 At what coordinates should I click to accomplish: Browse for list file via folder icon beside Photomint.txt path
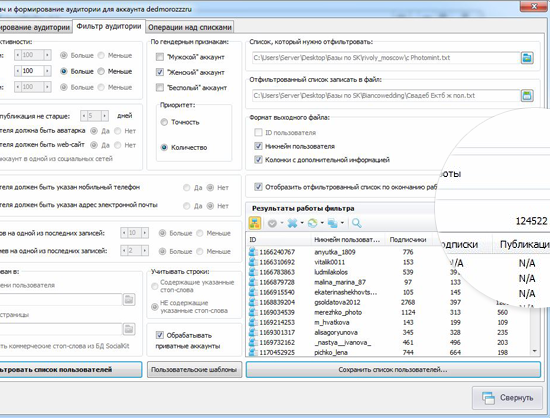[527, 58]
